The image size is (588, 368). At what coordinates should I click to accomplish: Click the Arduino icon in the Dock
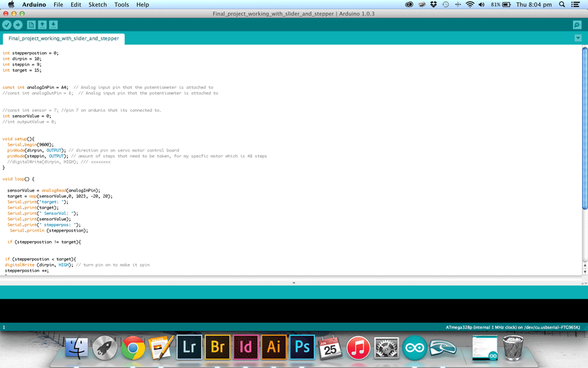(414, 348)
